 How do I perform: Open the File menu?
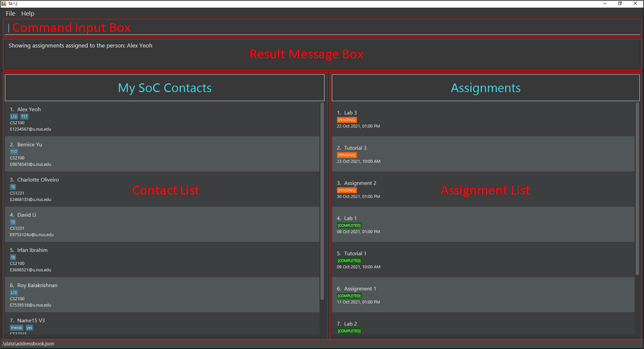coord(11,14)
